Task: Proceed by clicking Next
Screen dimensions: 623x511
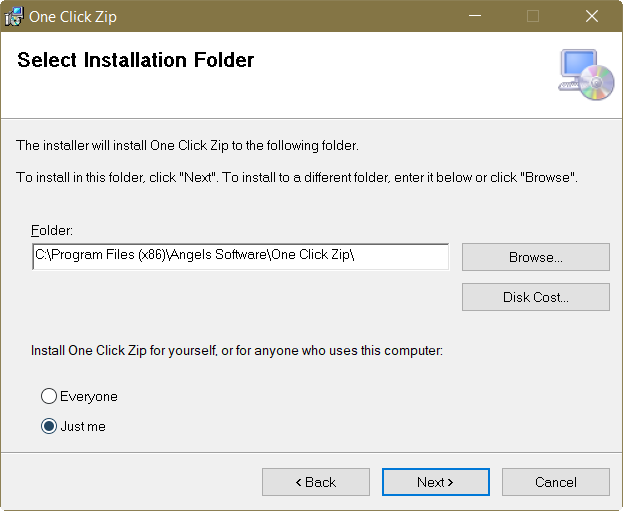Action: pyautogui.click(x=435, y=482)
